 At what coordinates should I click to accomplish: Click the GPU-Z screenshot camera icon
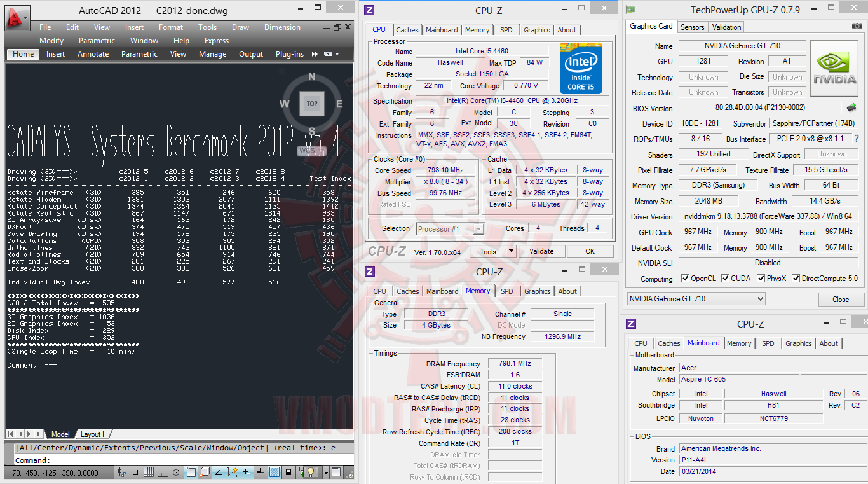click(857, 26)
